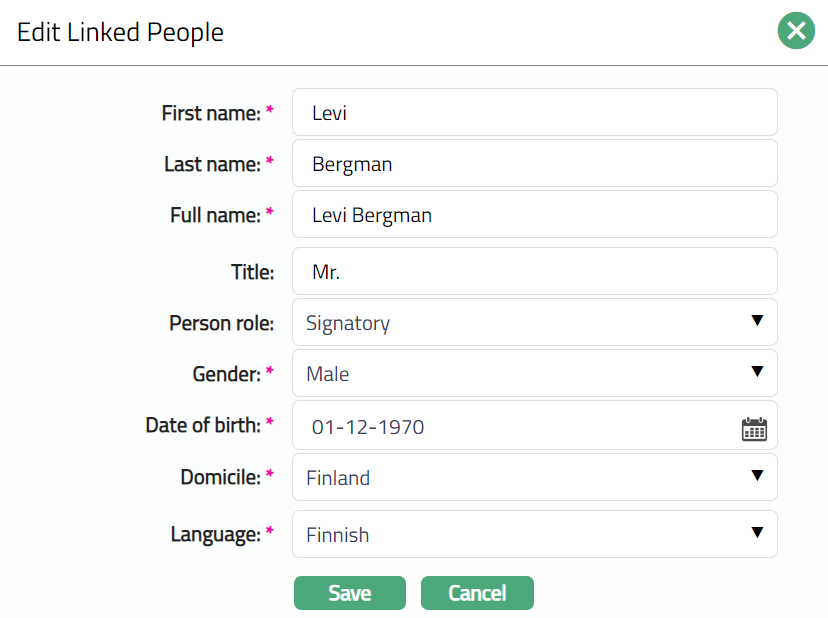This screenshot has height=618, width=828.
Task: Click the Title field showing Mr.
Action: coord(534,271)
